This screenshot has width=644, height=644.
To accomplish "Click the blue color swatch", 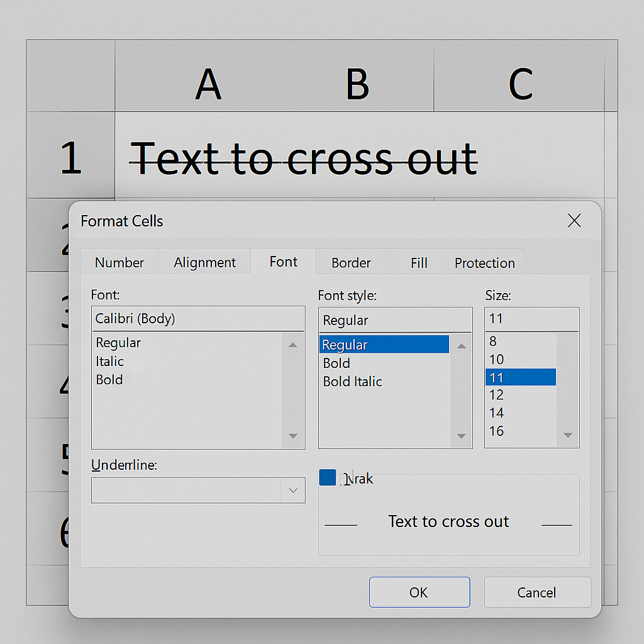I will pyautogui.click(x=327, y=477).
